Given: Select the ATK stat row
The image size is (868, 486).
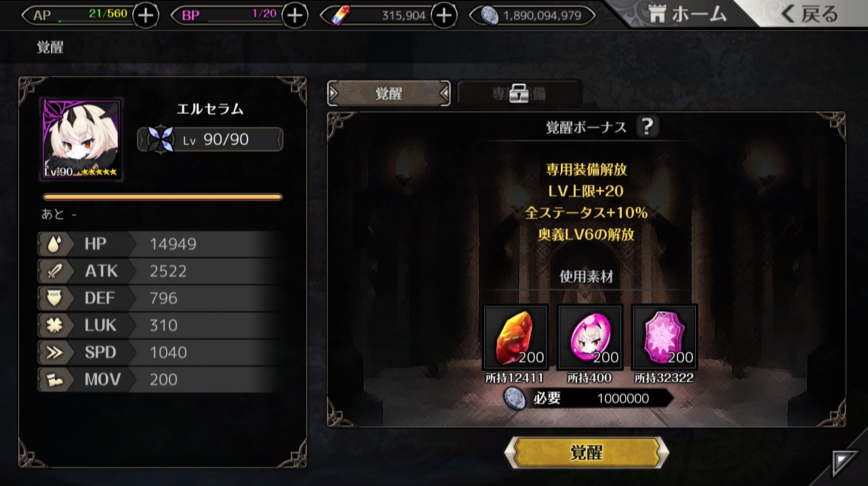Looking at the screenshot, I should coord(160,271).
